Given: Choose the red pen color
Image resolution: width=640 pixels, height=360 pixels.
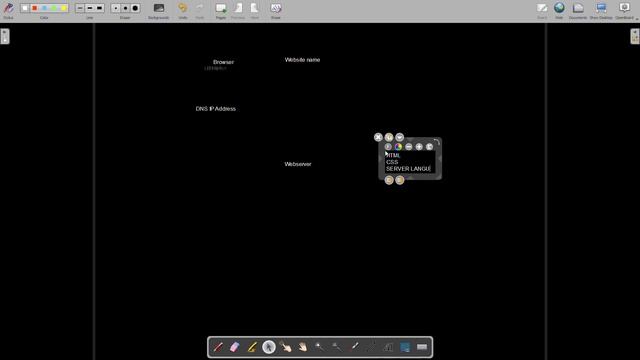Looking at the screenshot, I should pos(35,8).
